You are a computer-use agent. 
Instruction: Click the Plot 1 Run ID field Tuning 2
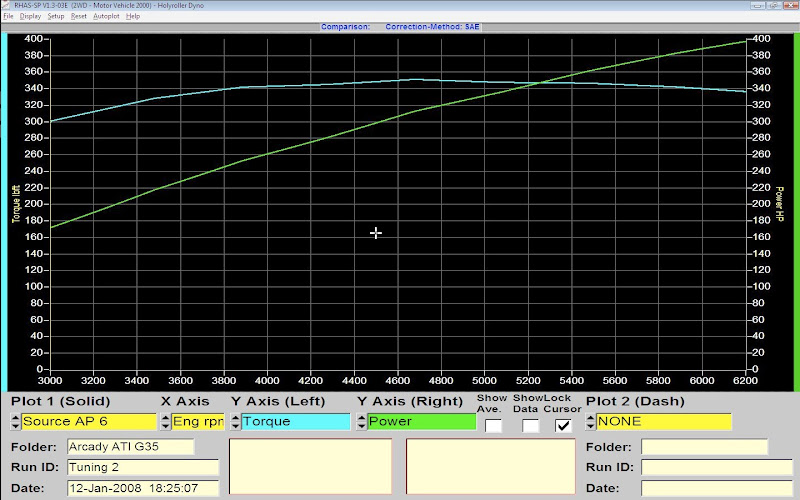[142, 467]
